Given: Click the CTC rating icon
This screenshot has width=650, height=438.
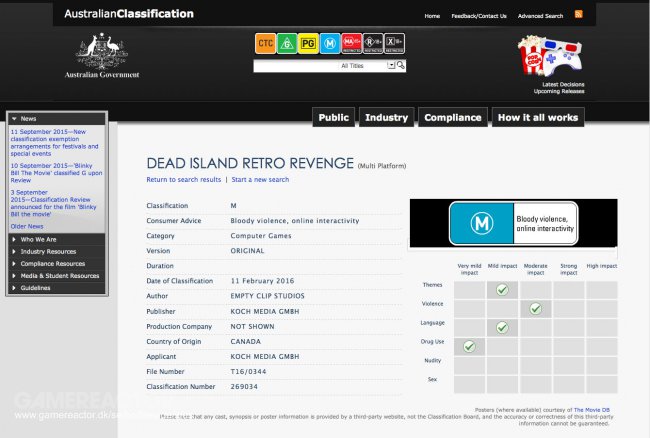Looking at the screenshot, I should tap(265, 44).
